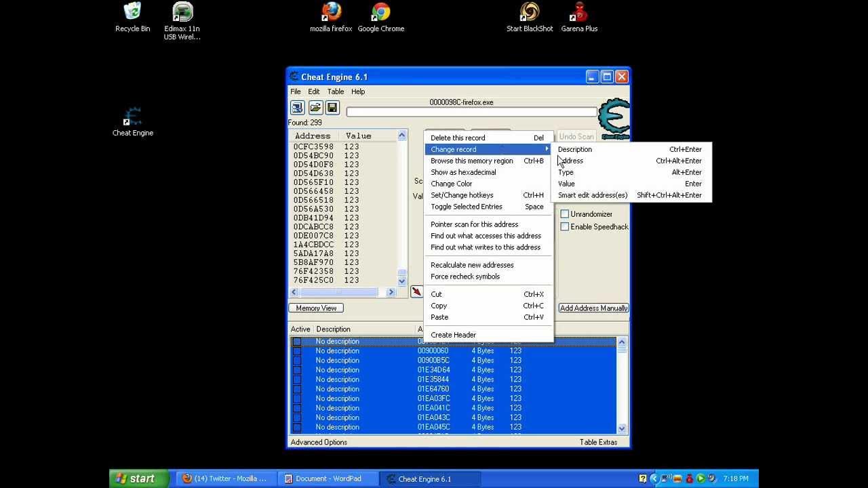This screenshot has height=488, width=868.
Task: Tick the Active box for address 01E64760
Action: tap(297, 389)
